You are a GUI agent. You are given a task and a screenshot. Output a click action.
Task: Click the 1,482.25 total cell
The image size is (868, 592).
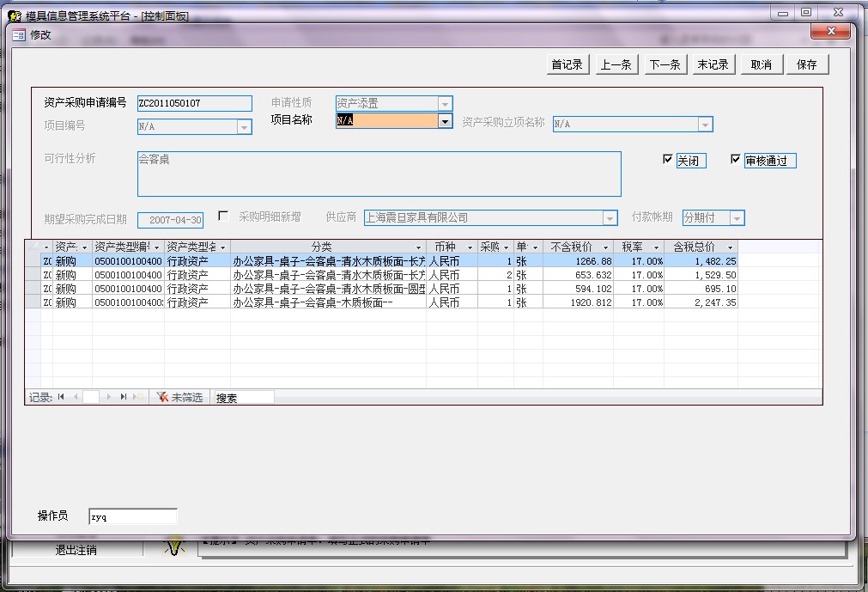tap(701, 261)
